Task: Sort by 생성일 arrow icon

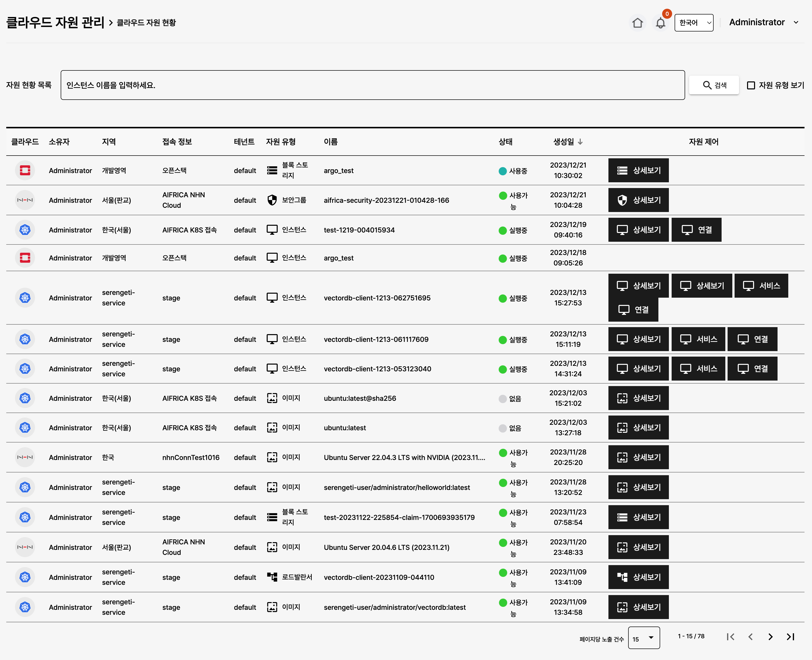Action: point(580,142)
